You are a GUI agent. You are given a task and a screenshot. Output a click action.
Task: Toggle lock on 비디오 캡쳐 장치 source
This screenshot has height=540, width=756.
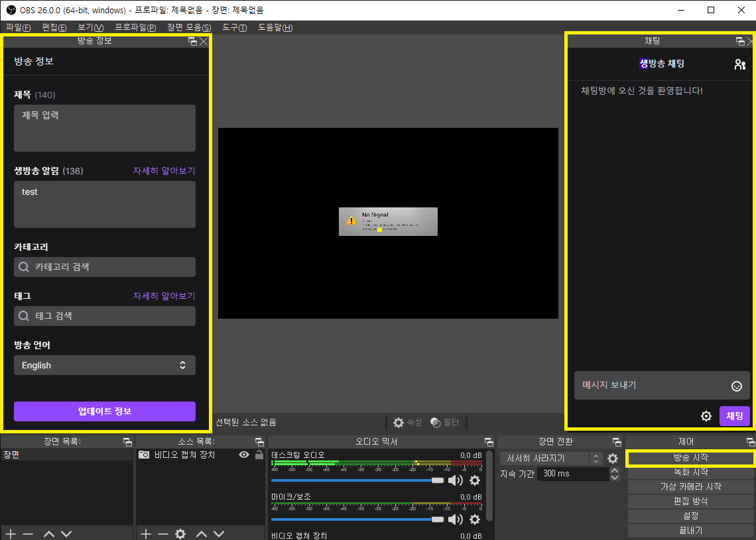[x=259, y=455]
